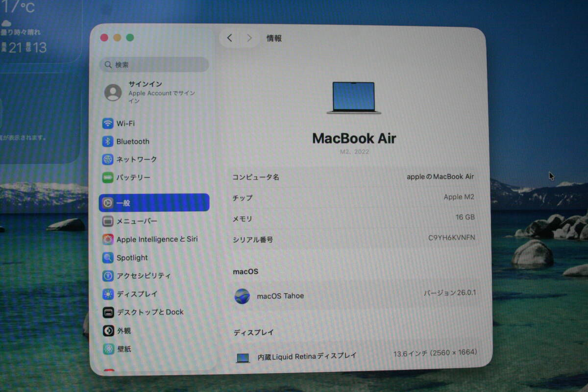Select the Spotlight label in sidebar
The image size is (588, 392).
[132, 258]
